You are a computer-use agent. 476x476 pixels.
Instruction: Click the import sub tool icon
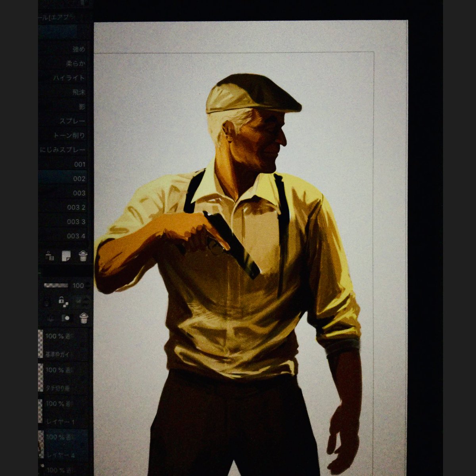tap(50, 256)
